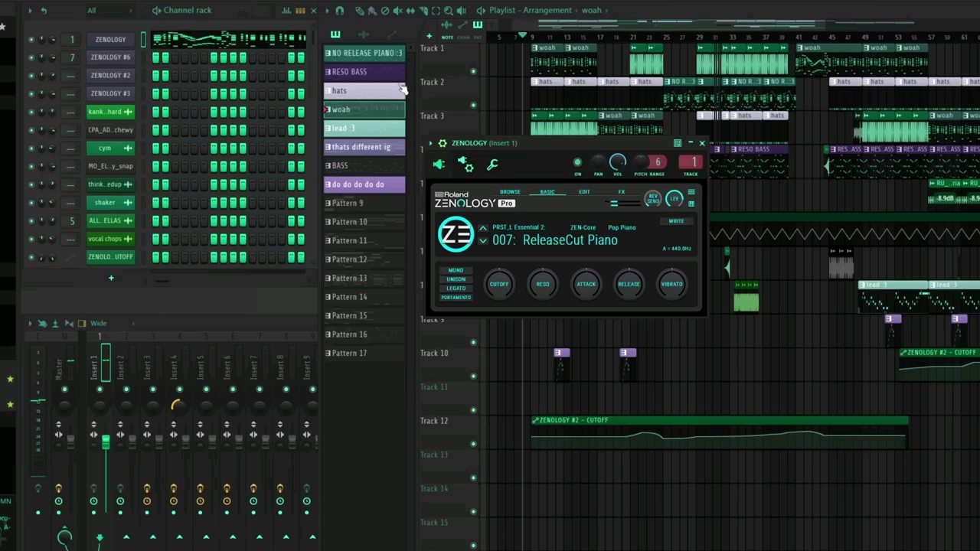Select the playlist select-region tool
980x551 pixels.
click(x=436, y=11)
